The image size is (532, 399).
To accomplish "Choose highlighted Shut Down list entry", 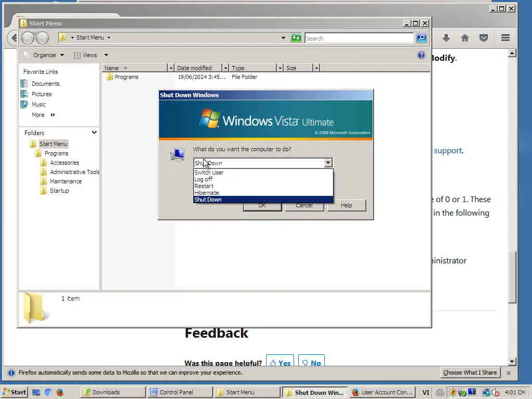I will pyautogui.click(x=263, y=199).
